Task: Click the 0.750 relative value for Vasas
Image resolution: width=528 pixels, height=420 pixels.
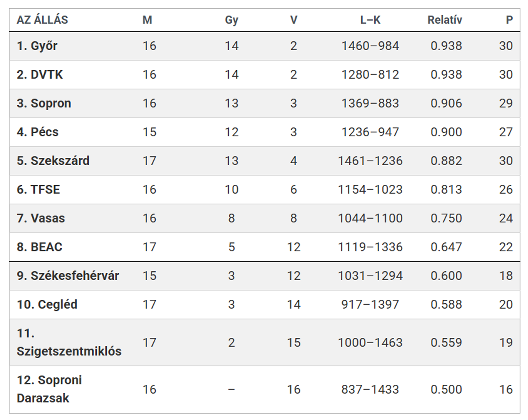Action: (446, 218)
